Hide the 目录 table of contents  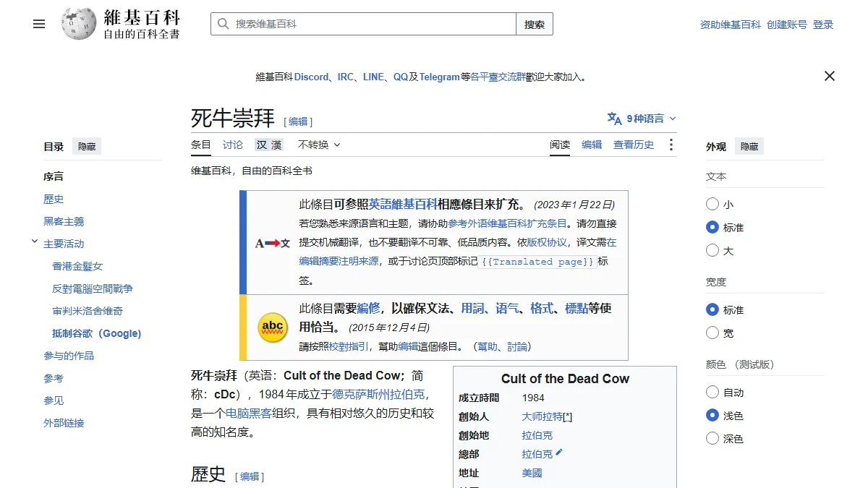tap(87, 146)
